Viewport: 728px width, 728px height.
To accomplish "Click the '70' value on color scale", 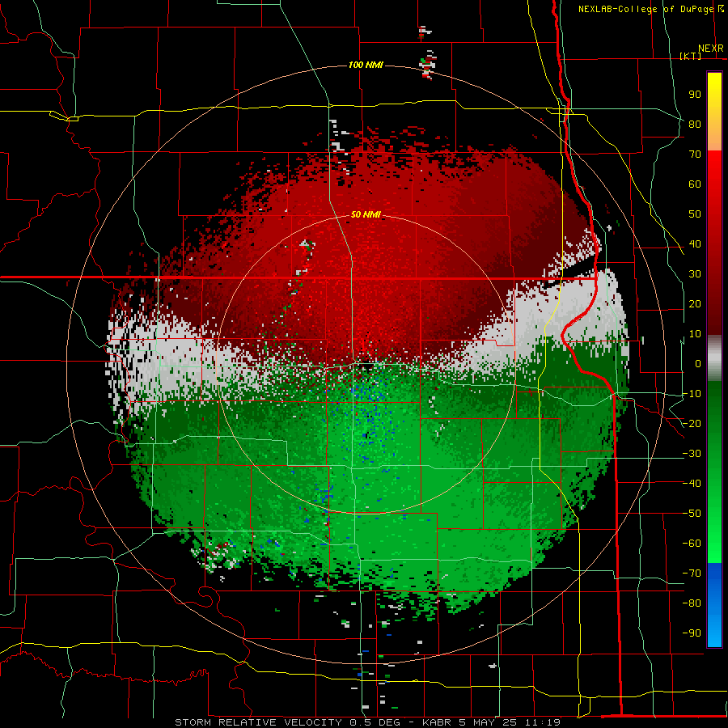I will (695, 154).
